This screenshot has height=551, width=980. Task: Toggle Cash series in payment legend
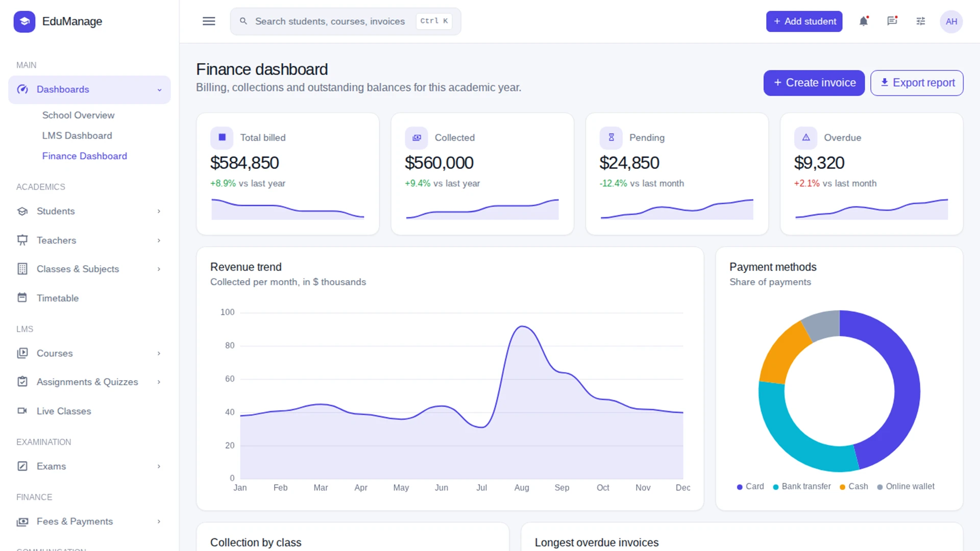pyautogui.click(x=854, y=487)
